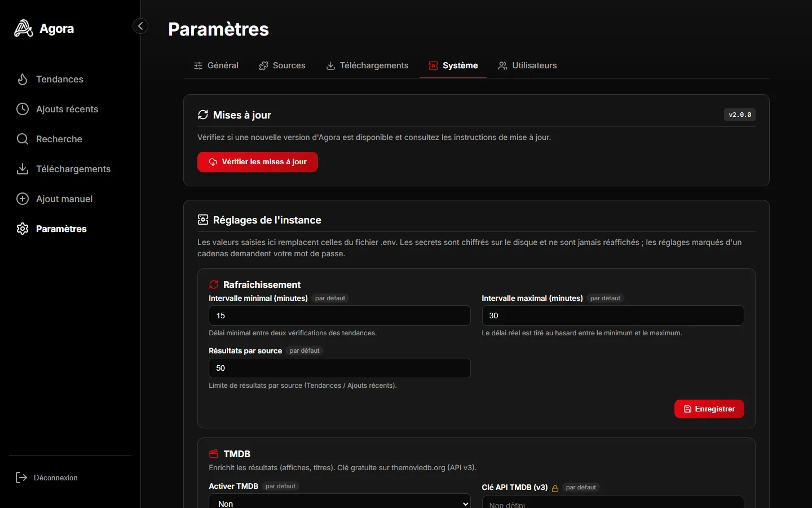Screen dimensions: 812x508
Task: Open Ajouts récents in the sidebar
Action: coord(70,109)
